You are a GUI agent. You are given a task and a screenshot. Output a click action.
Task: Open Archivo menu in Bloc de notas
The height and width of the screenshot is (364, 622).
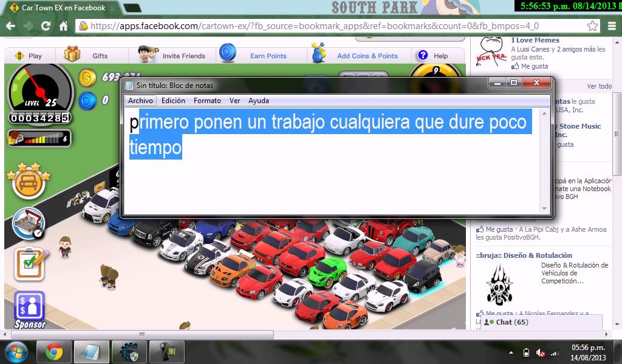[x=140, y=101]
